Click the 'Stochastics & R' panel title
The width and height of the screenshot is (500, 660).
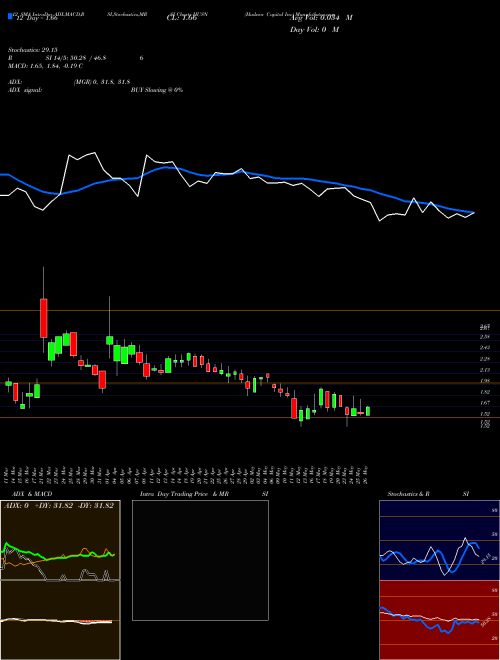pos(409,494)
